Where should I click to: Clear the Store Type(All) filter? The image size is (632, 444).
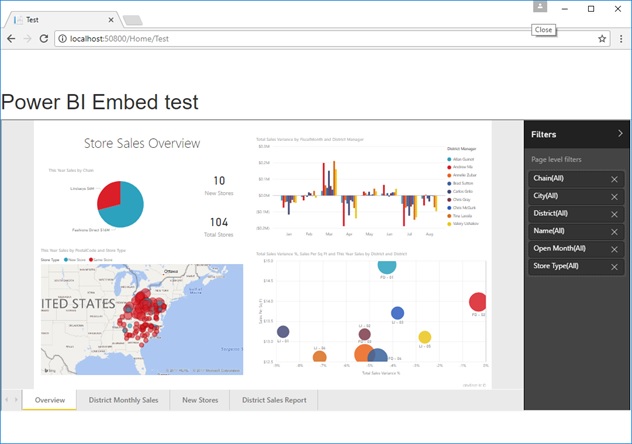(614, 267)
